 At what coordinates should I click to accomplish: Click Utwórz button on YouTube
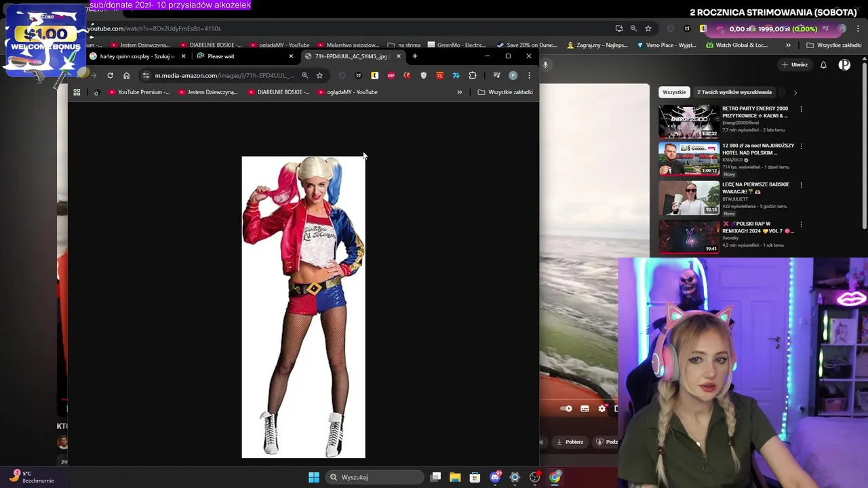(795, 65)
